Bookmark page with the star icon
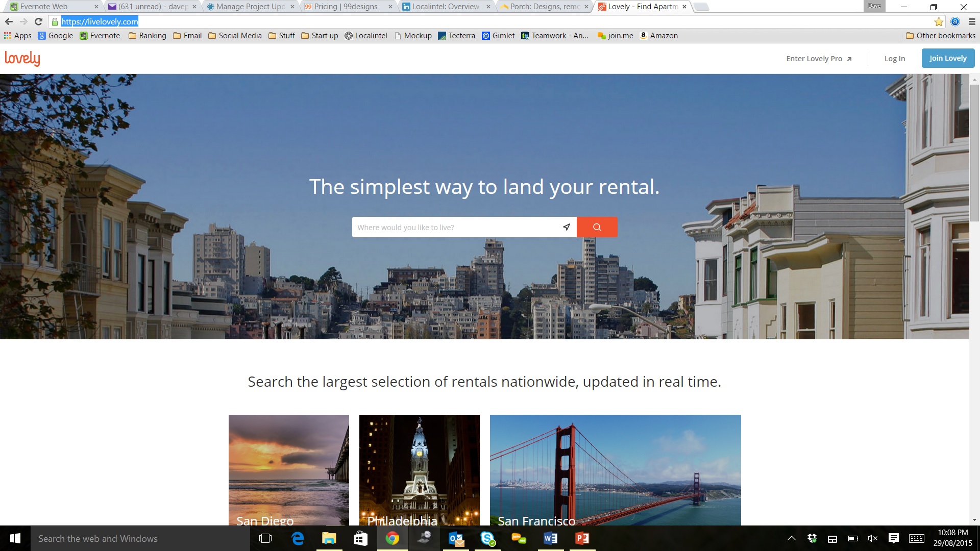980x551 pixels. tap(939, 21)
